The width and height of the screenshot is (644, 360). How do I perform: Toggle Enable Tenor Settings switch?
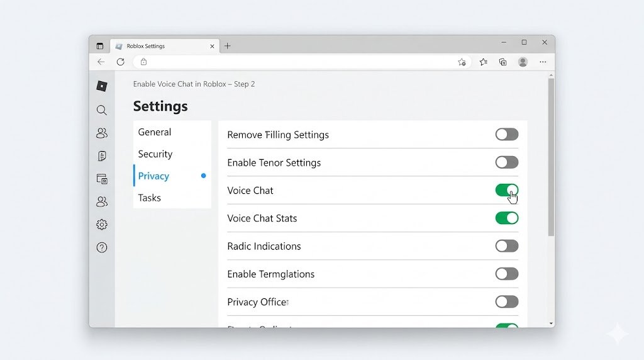click(x=506, y=162)
